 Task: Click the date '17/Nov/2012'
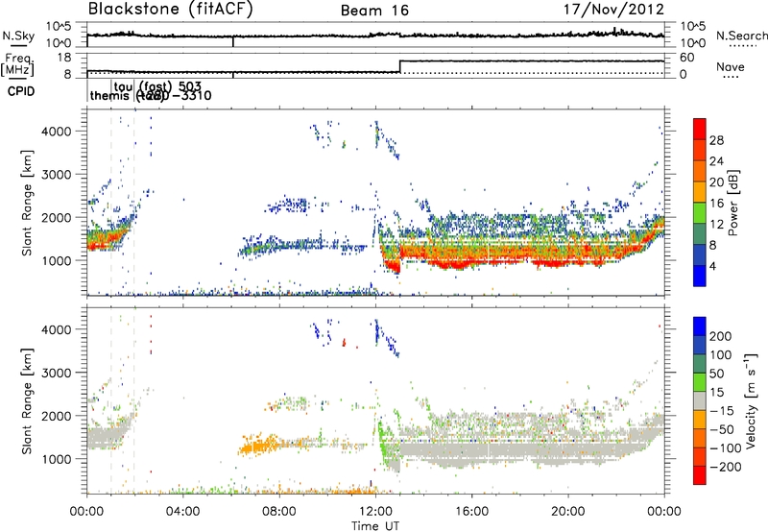pos(613,10)
